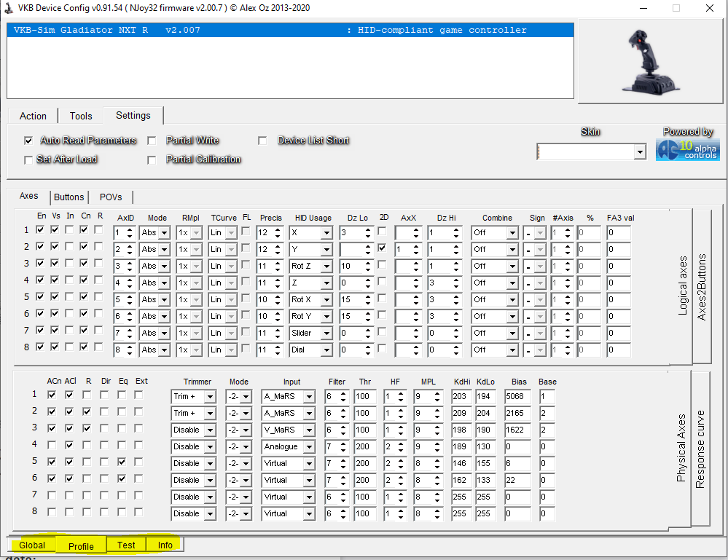This screenshot has height=560, width=728.
Task: Click the VKB app icon in title bar
Action: [9, 8]
